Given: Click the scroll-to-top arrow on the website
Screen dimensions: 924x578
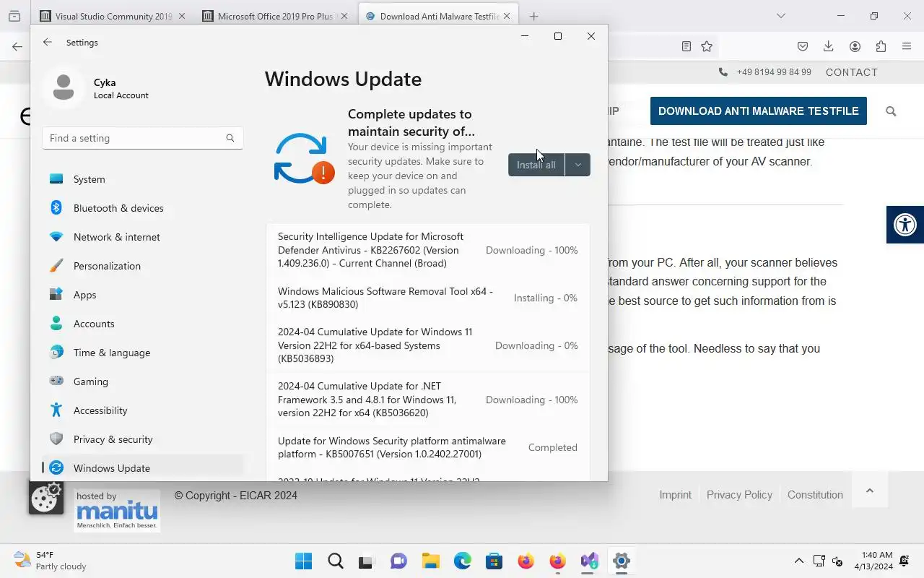Looking at the screenshot, I should point(870,491).
